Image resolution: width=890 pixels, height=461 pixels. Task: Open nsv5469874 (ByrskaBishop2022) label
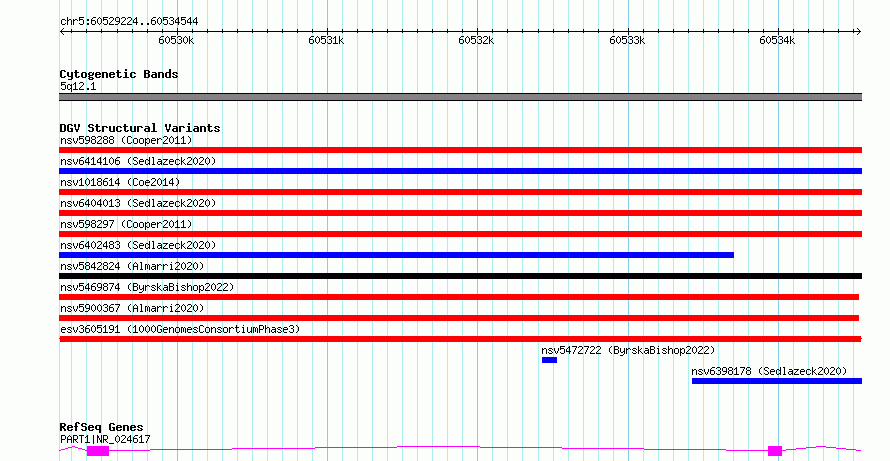tap(147, 287)
